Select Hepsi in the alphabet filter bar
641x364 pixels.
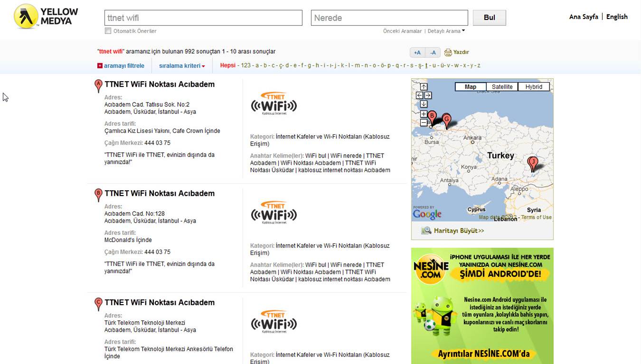tap(227, 65)
